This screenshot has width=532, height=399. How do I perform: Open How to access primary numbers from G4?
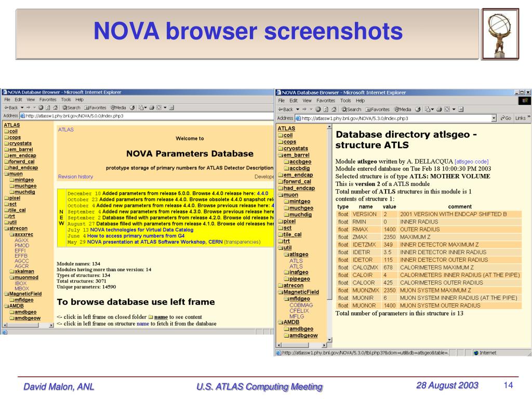click(x=136, y=236)
